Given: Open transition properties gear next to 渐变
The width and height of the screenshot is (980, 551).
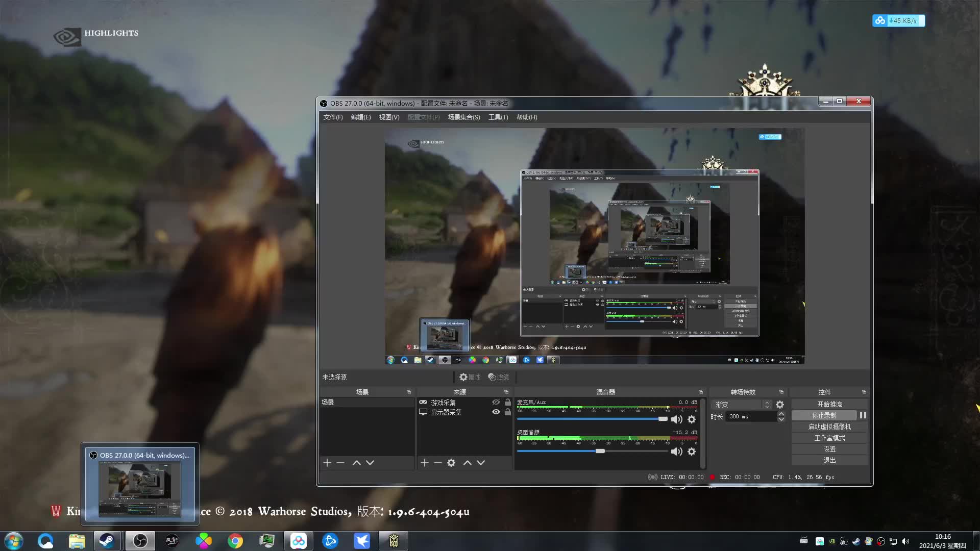Looking at the screenshot, I should pyautogui.click(x=780, y=405).
